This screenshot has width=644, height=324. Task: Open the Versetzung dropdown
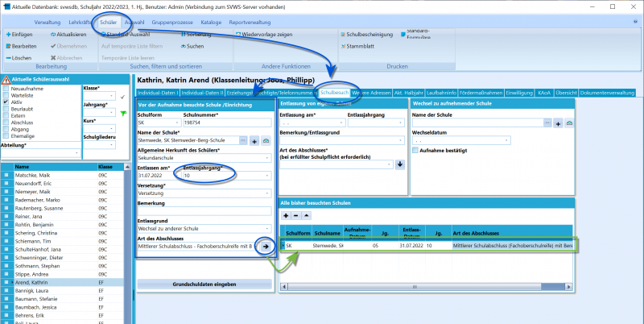click(268, 193)
